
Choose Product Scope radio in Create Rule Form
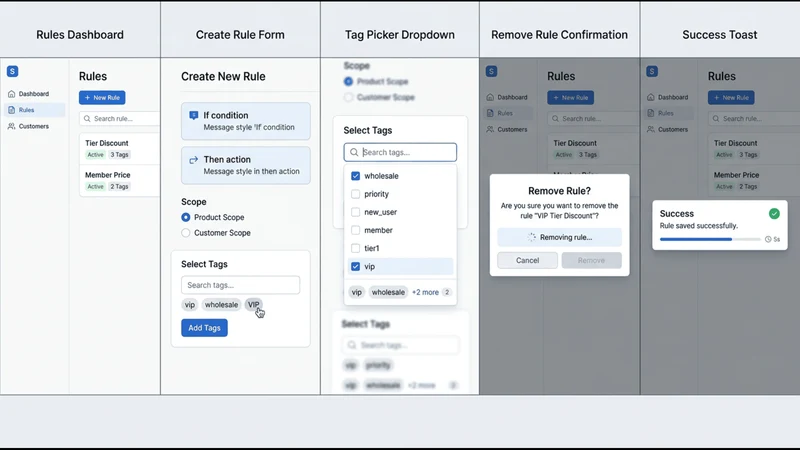186,217
